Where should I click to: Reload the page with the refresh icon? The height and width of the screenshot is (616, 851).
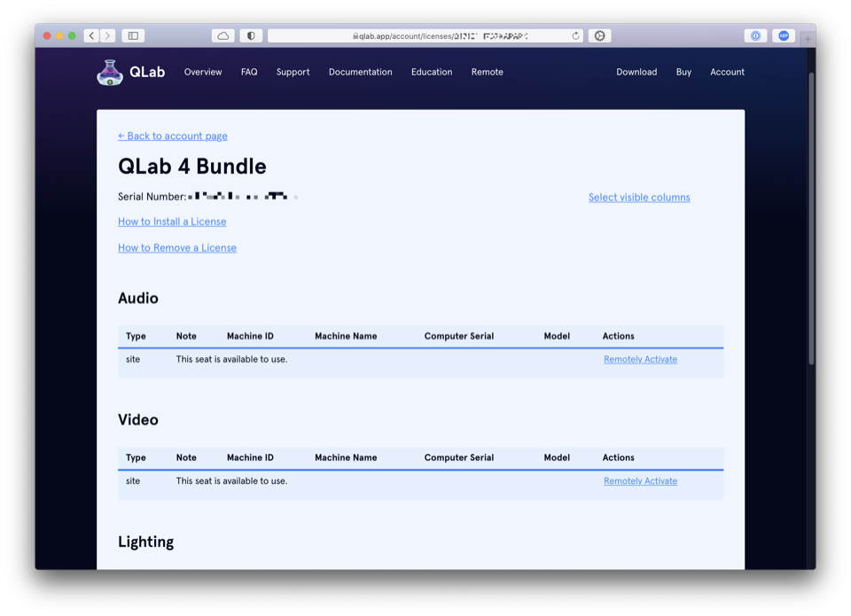click(575, 36)
